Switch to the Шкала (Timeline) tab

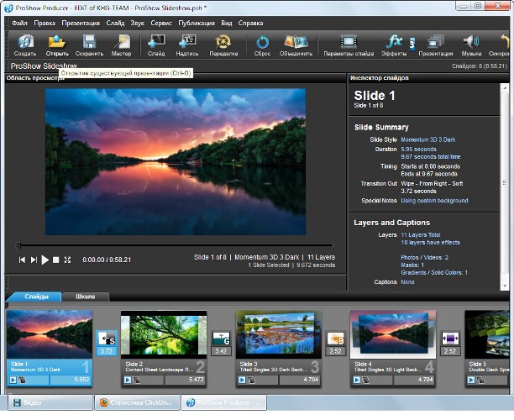pyautogui.click(x=86, y=297)
